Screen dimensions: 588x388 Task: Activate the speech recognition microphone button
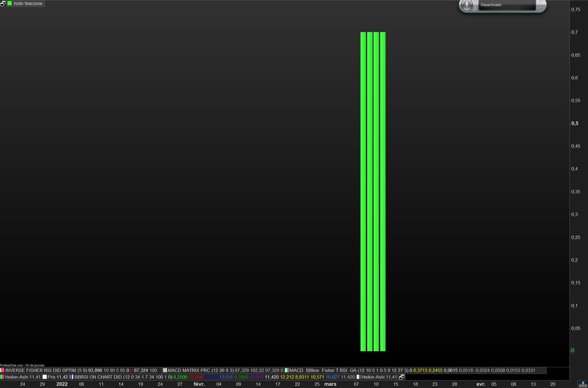pyautogui.click(x=467, y=5)
